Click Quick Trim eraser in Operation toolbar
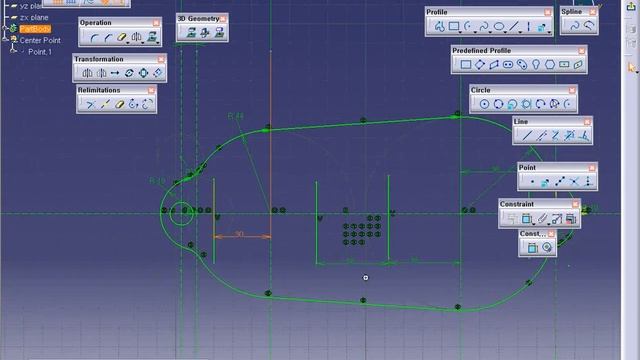 coord(121,38)
